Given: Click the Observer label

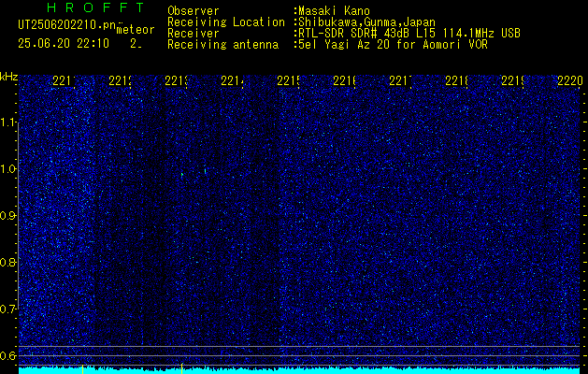Looking at the screenshot, I should 194,11.
